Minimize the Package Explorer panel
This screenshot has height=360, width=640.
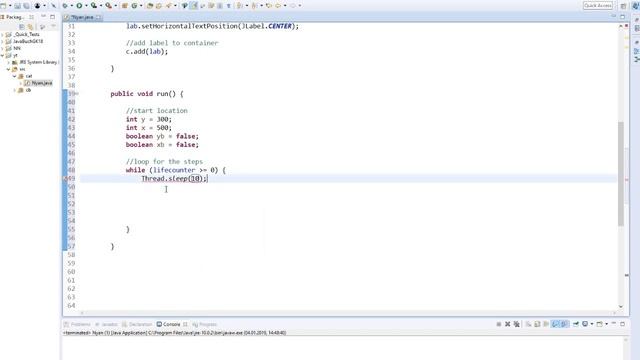tap(43, 17)
